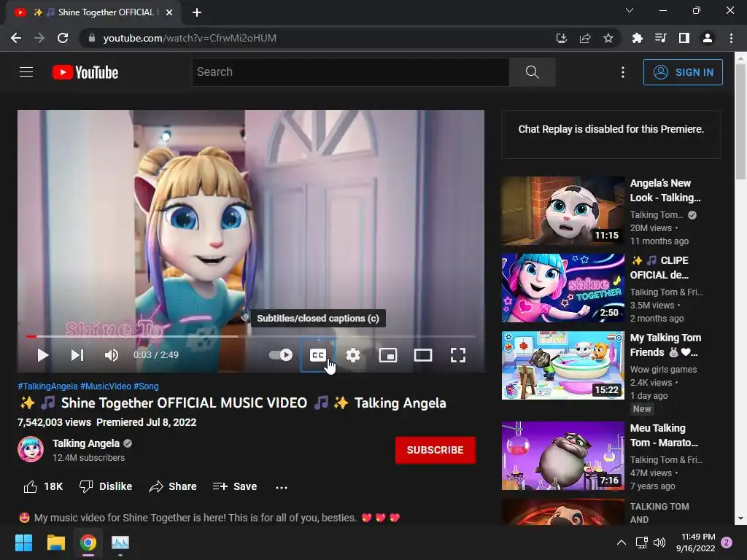
Task: Click the #TalkingAngela hashtag
Action: pyautogui.click(x=47, y=386)
